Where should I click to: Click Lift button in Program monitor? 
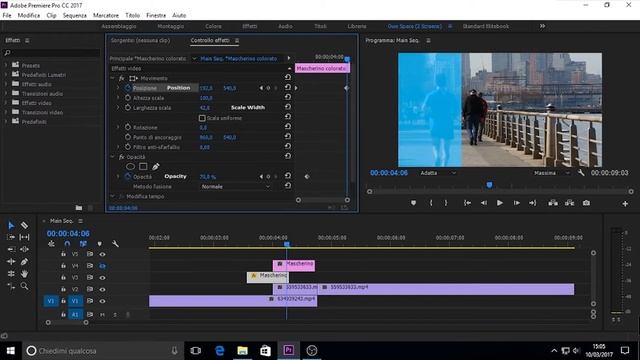pos(553,203)
